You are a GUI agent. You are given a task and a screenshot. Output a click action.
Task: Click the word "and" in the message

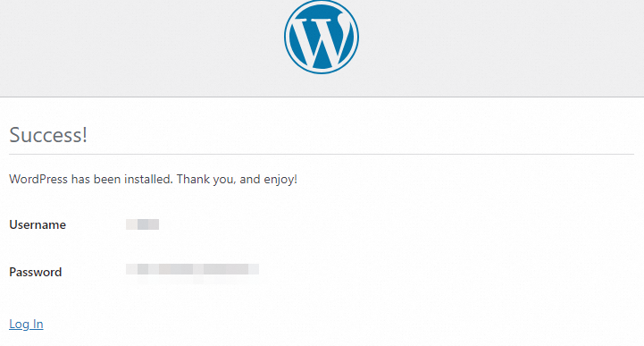pos(250,179)
